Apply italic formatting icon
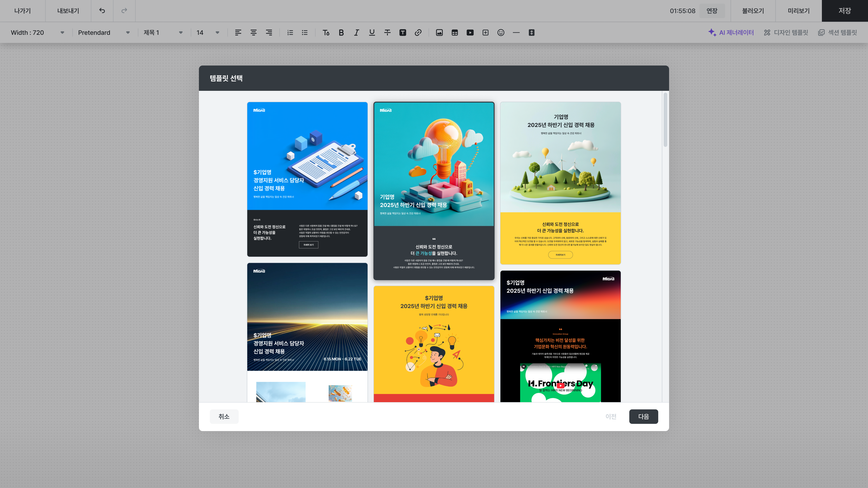Image resolution: width=868 pixels, height=488 pixels. [356, 33]
